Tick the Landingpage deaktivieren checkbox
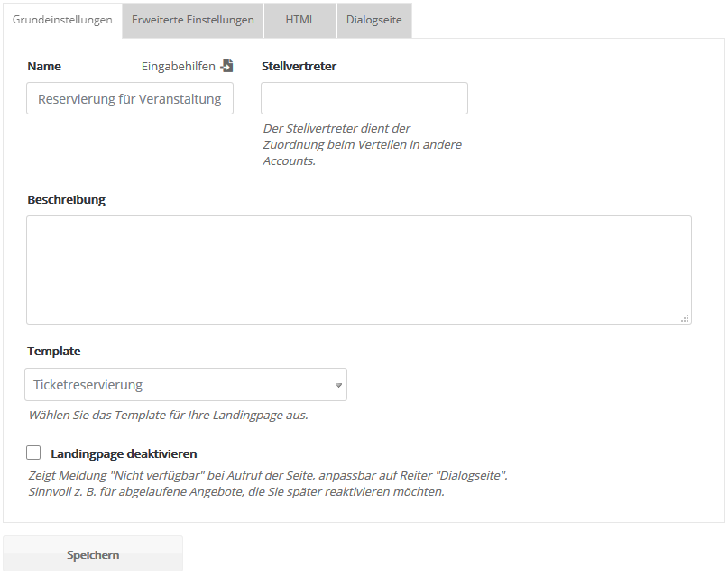 point(34,453)
